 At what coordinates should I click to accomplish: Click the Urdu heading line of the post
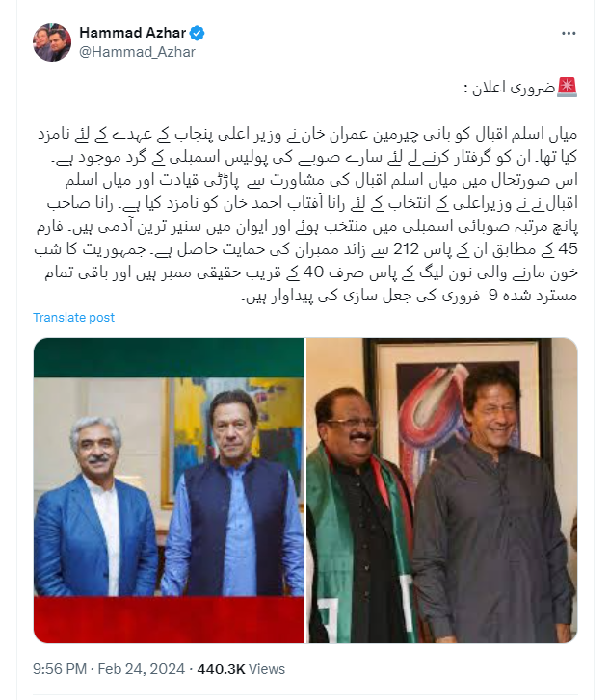pos(520,88)
